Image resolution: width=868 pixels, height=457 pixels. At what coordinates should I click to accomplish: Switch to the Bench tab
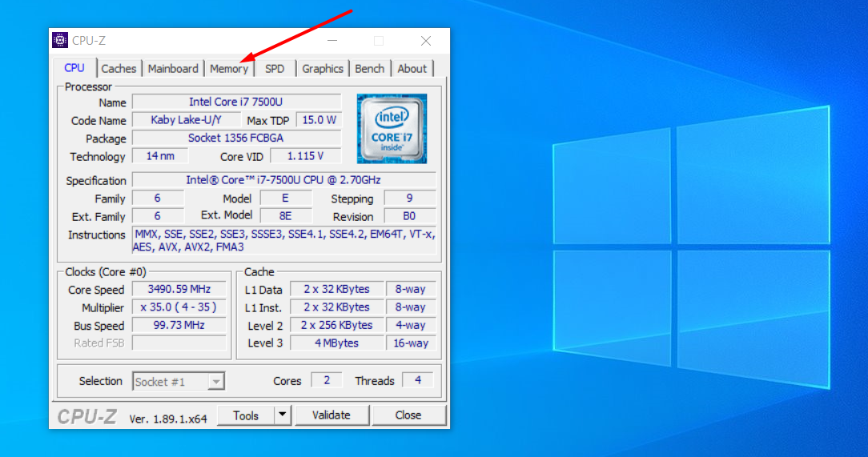[x=370, y=69]
